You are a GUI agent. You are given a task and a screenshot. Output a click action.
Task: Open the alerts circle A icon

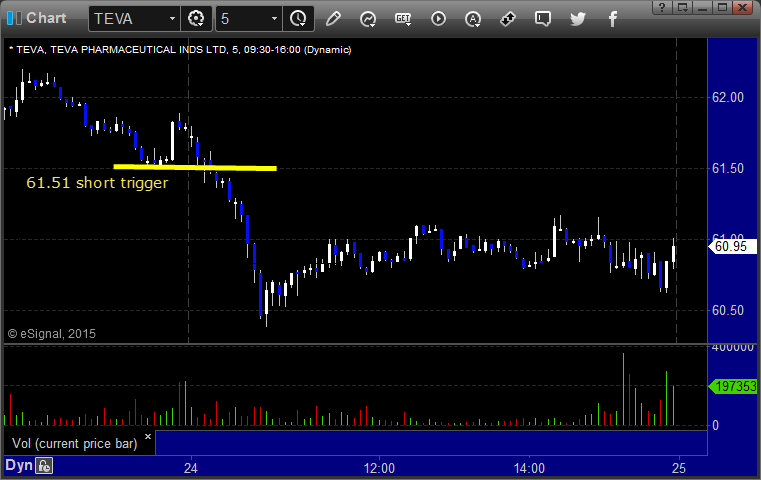click(x=473, y=19)
